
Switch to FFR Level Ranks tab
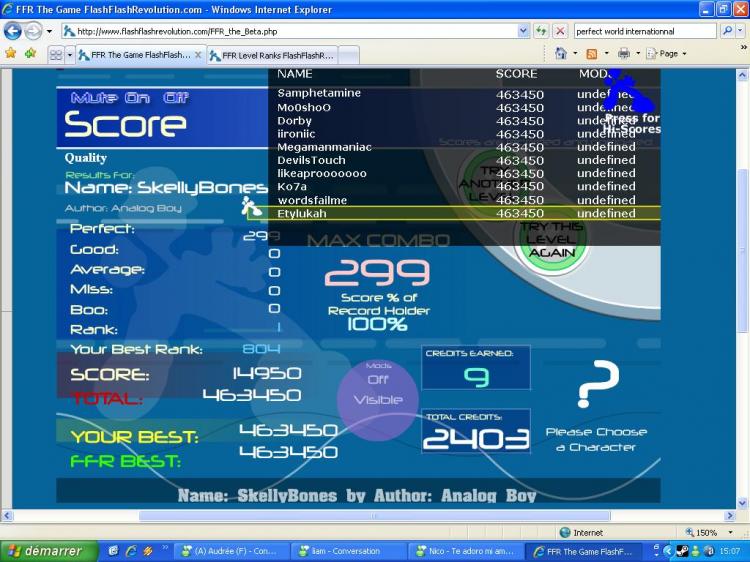272,55
